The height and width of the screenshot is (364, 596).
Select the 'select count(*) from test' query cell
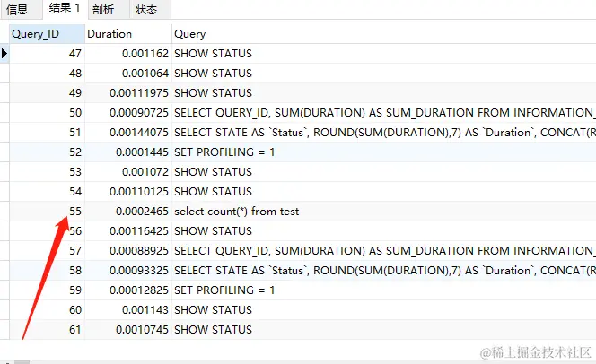pyautogui.click(x=384, y=211)
